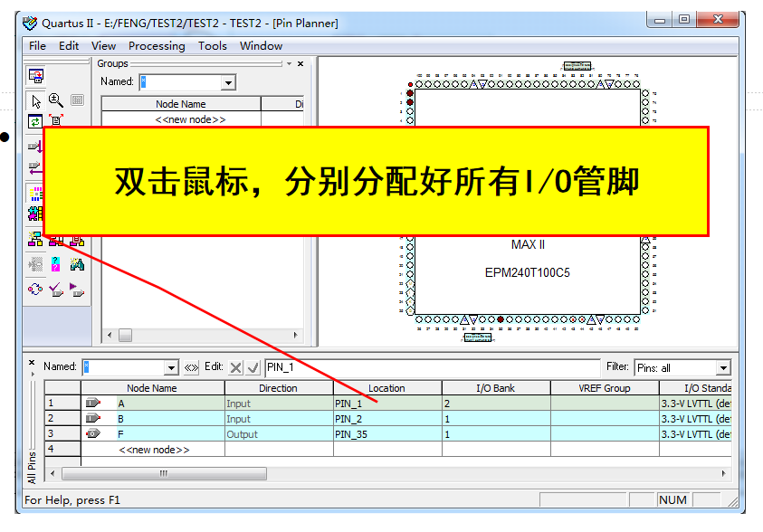This screenshot has width=763, height=532.
Task: Select the magnifier Zoom tool
Action: coord(56,100)
